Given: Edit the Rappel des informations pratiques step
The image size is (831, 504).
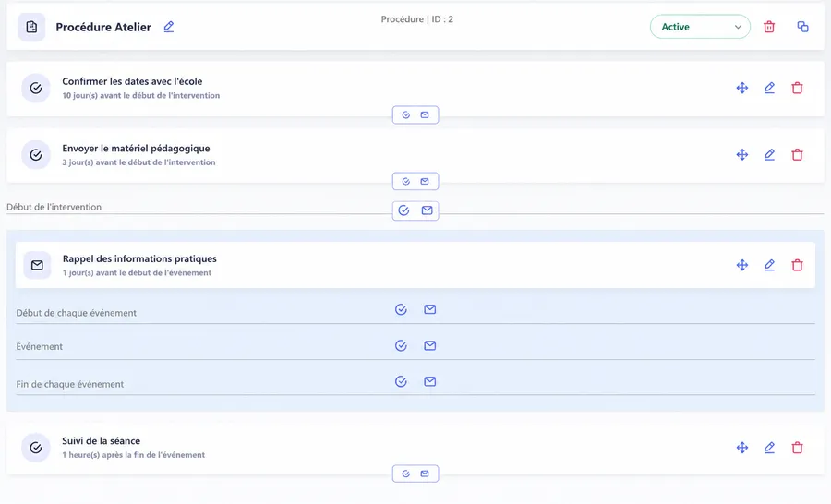Looking at the screenshot, I should click(769, 265).
